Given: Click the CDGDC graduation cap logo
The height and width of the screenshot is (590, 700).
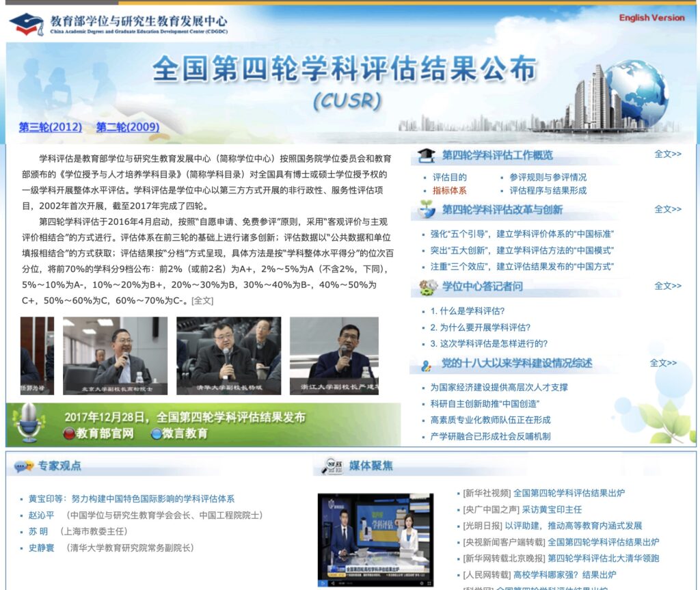Looking at the screenshot, I should 27,24.
